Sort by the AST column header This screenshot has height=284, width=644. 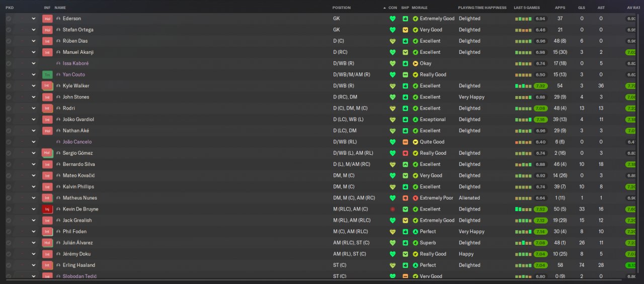point(601,8)
